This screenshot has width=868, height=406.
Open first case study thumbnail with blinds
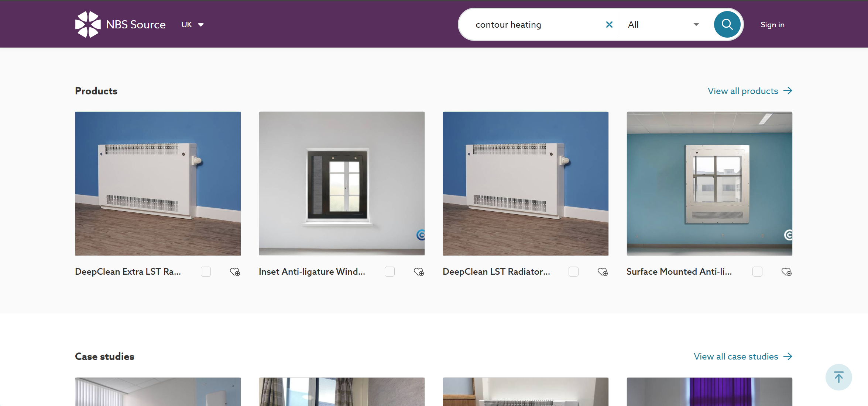coord(158,392)
